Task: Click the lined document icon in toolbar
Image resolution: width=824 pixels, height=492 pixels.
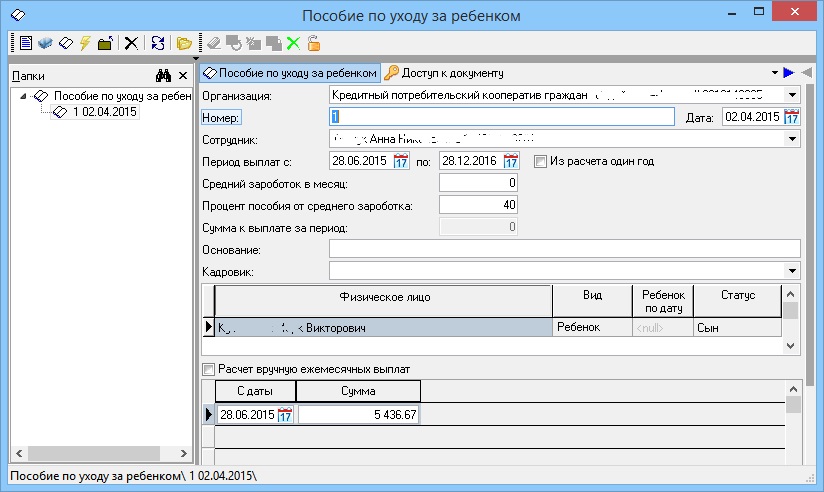Action: click(26, 43)
